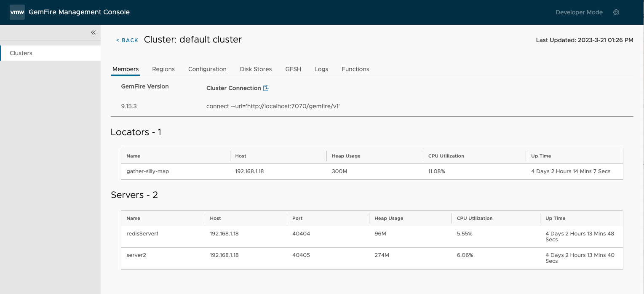
Task: Open the Configuration tab
Action: coord(207,69)
